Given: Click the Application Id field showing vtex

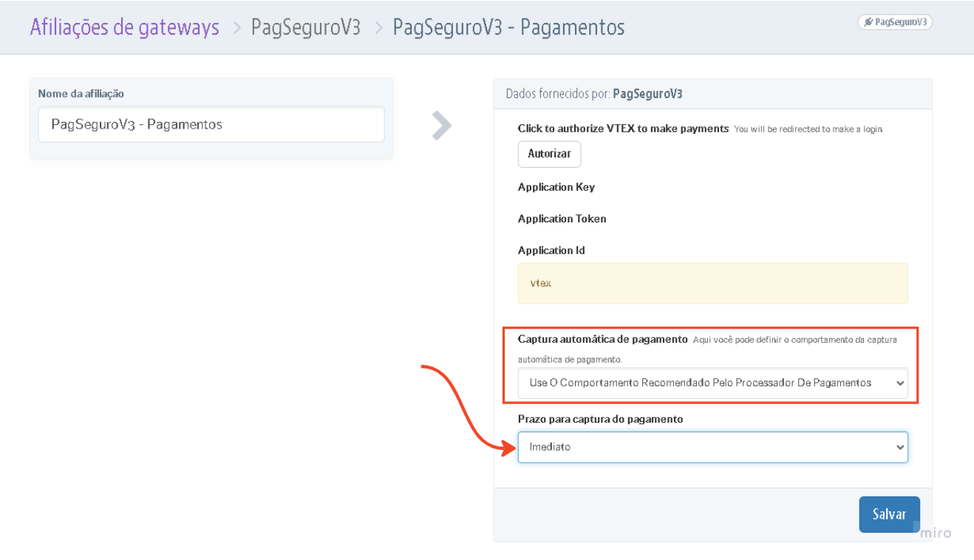Looking at the screenshot, I should coord(712,283).
